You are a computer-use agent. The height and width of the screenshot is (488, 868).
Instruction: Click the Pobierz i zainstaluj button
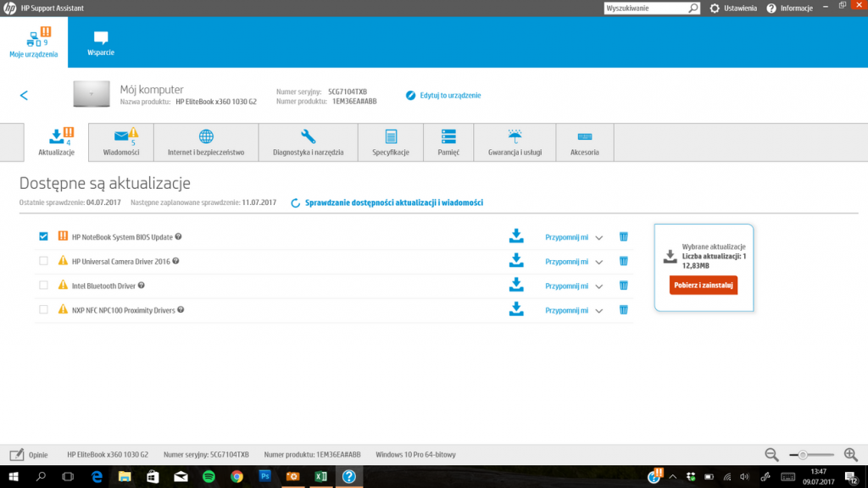pos(703,286)
